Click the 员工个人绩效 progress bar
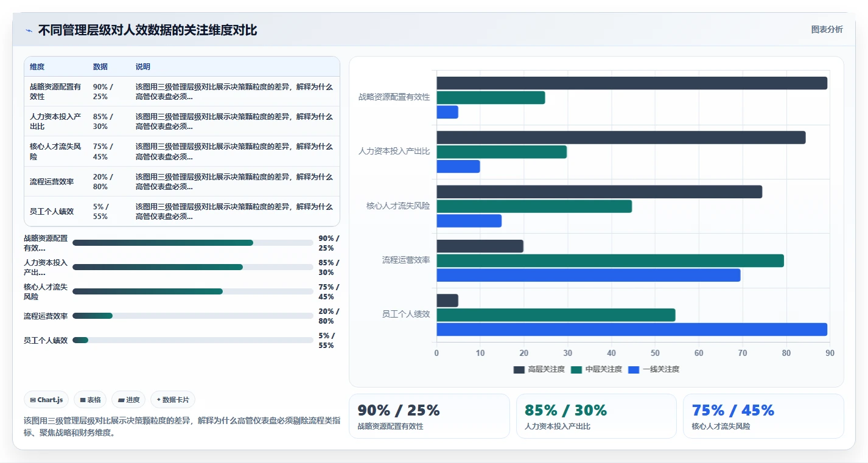Image resolution: width=868 pixels, height=463 pixels. point(193,340)
